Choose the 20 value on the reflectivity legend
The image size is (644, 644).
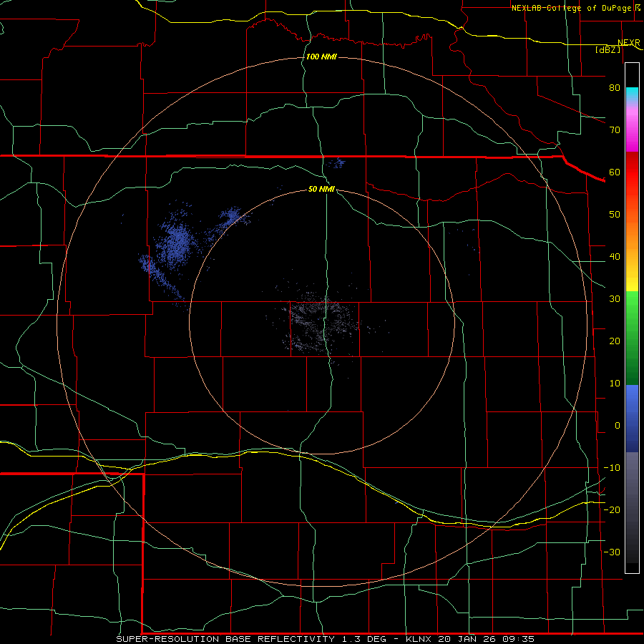[615, 341]
